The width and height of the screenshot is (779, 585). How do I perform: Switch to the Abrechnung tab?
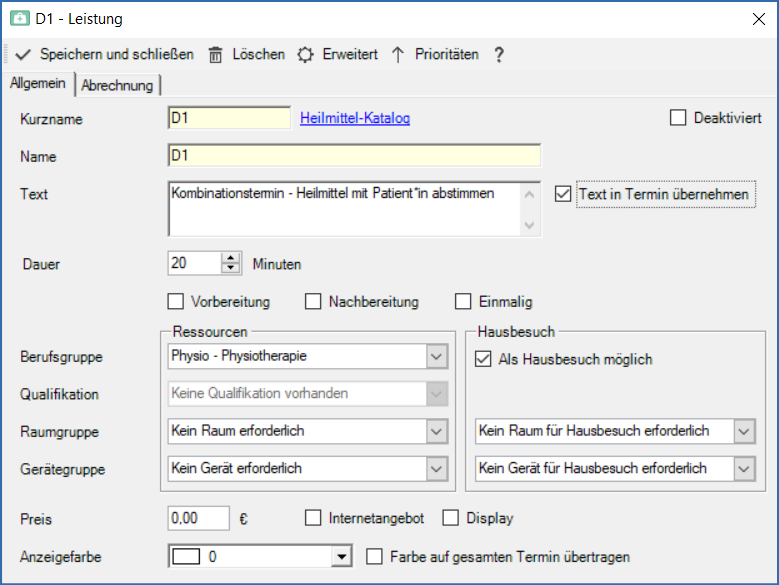(x=118, y=85)
